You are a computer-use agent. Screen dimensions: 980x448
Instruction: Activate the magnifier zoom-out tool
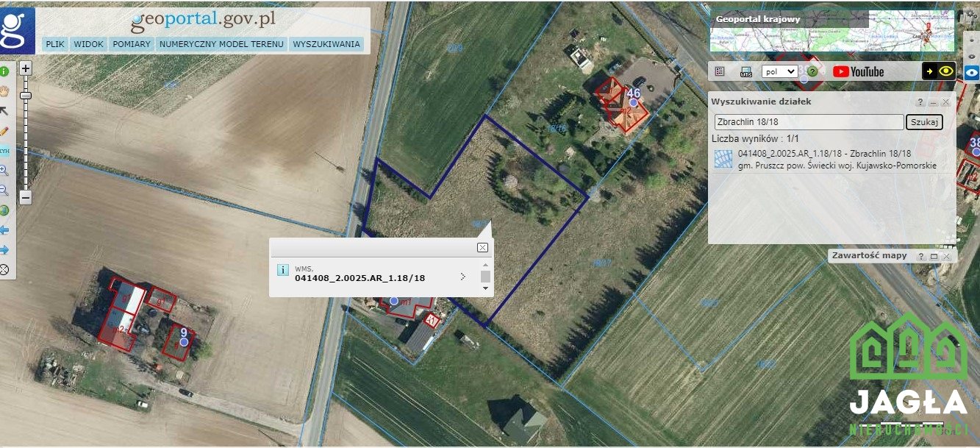pyautogui.click(x=4, y=191)
